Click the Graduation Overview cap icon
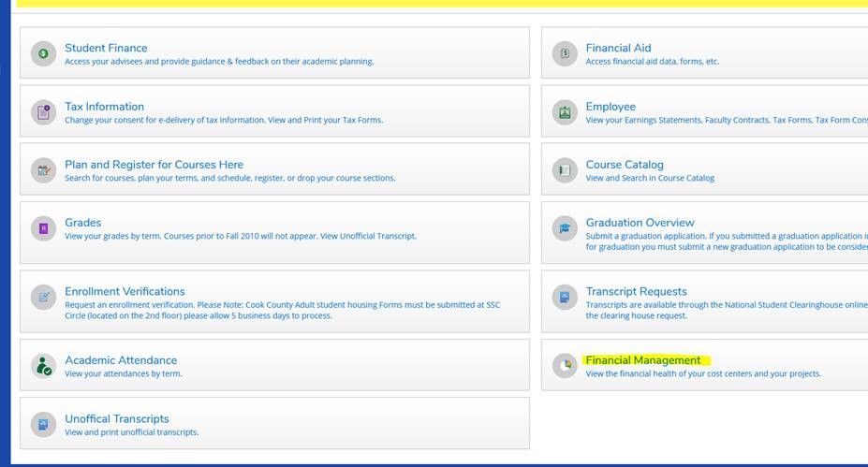Viewport: 868px width, 467px height. coord(565,228)
